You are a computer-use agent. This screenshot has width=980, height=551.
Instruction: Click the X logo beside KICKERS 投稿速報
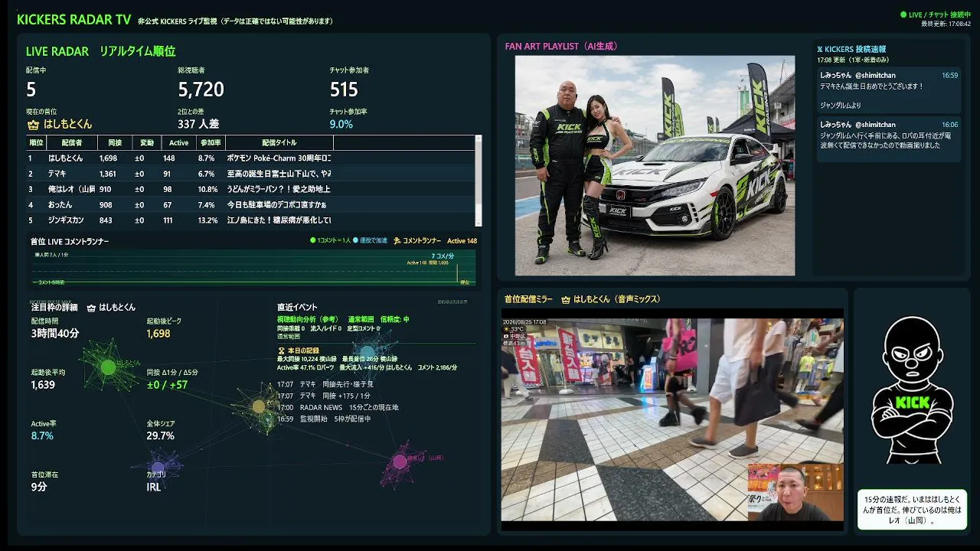tap(820, 50)
